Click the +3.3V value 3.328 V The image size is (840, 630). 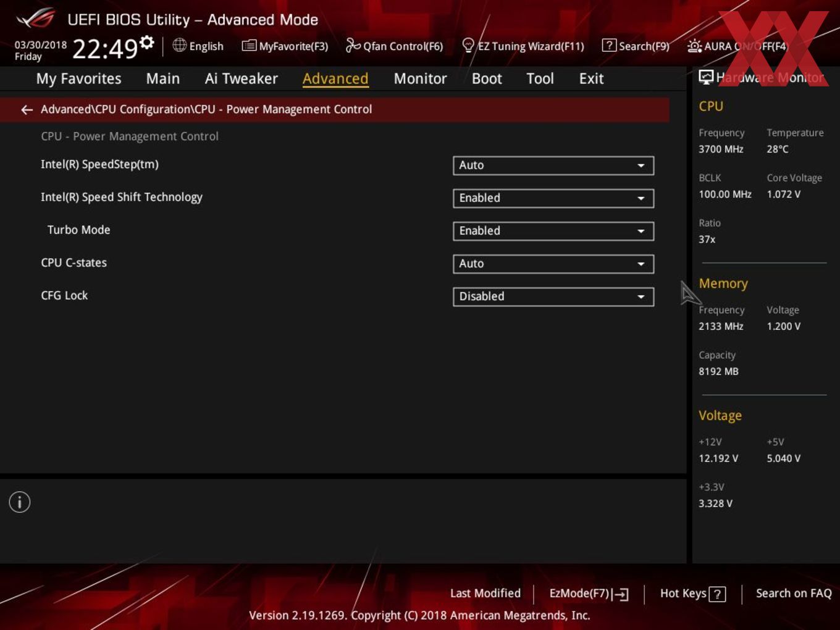click(x=715, y=503)
